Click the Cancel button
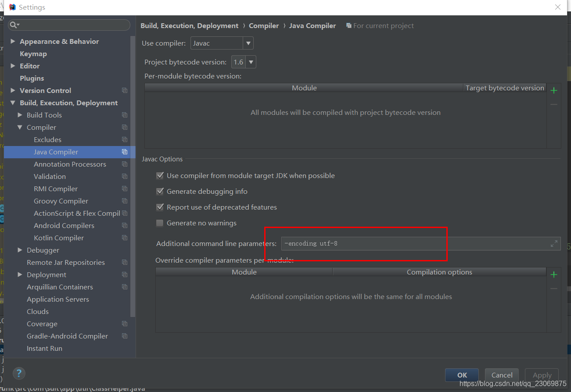This screenshot has width=571, height=392. point(502,375)
